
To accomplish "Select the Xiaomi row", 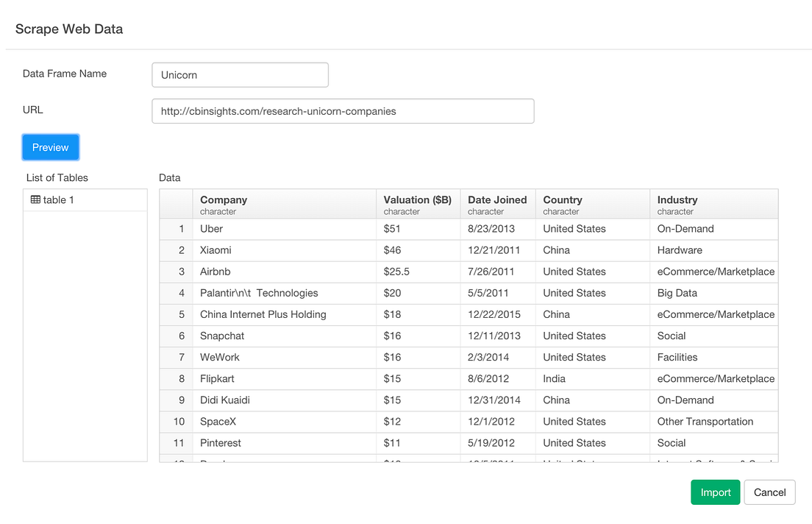I will click(x=294, y=250).
